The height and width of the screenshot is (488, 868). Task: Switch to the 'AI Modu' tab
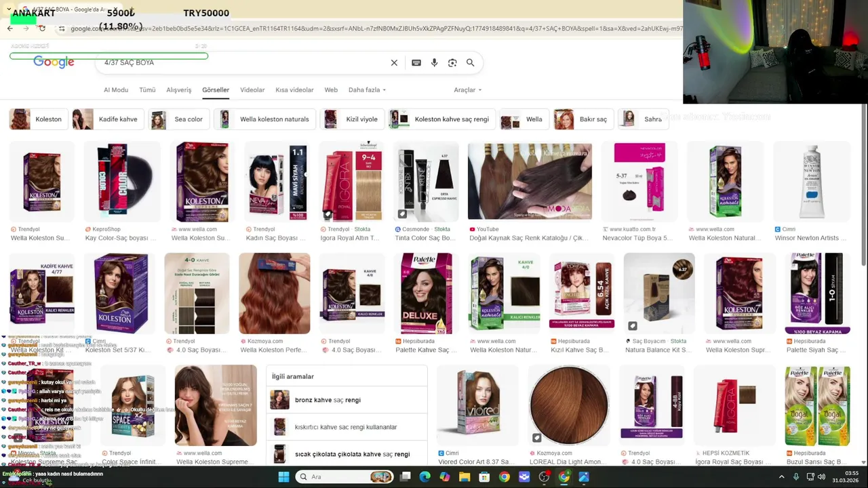pos(116,89)
